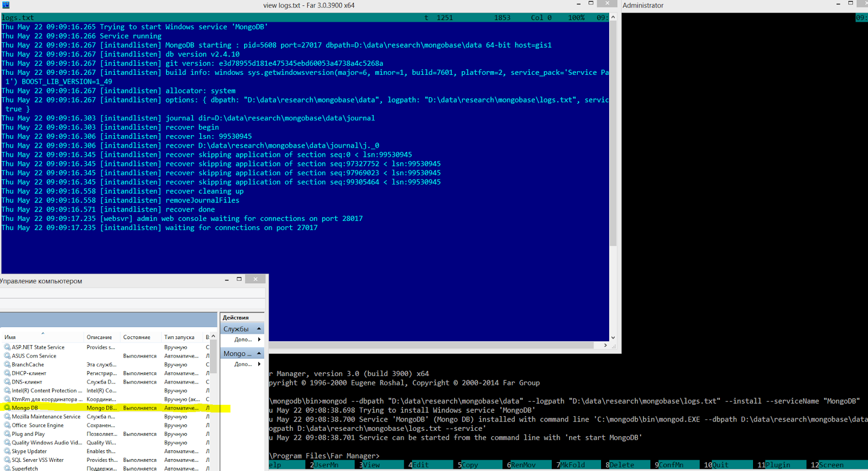Sort services by the Имя column
Viewport: 868px width, 471px height.
(42, 337)
